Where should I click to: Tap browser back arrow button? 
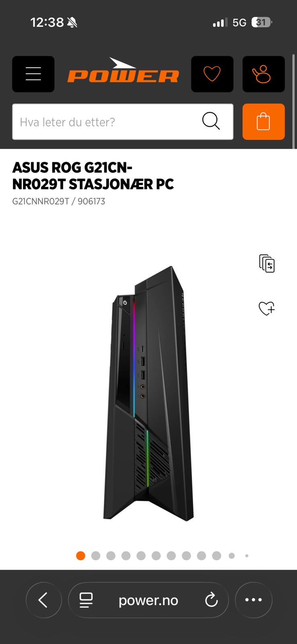click(x=43, y=600)
